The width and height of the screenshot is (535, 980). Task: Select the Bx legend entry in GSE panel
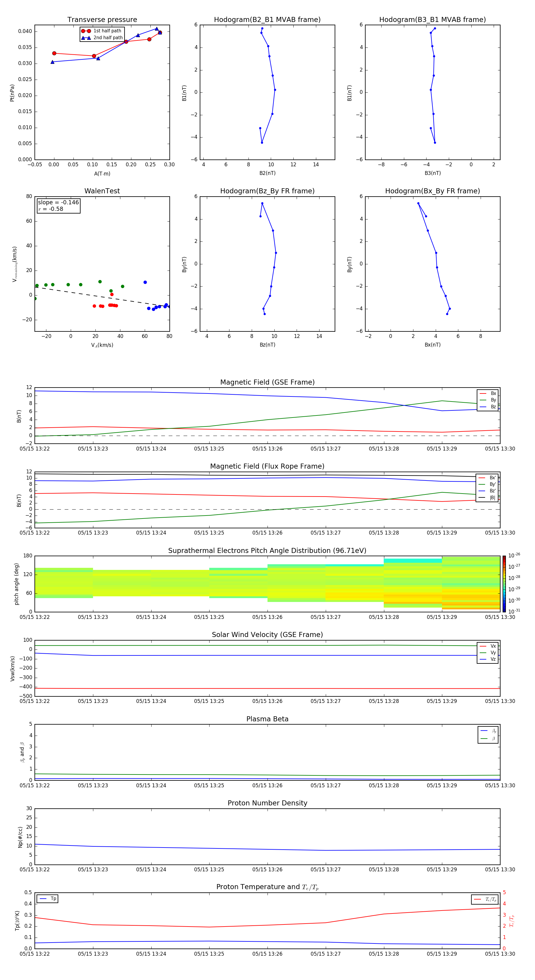[488, 393]
